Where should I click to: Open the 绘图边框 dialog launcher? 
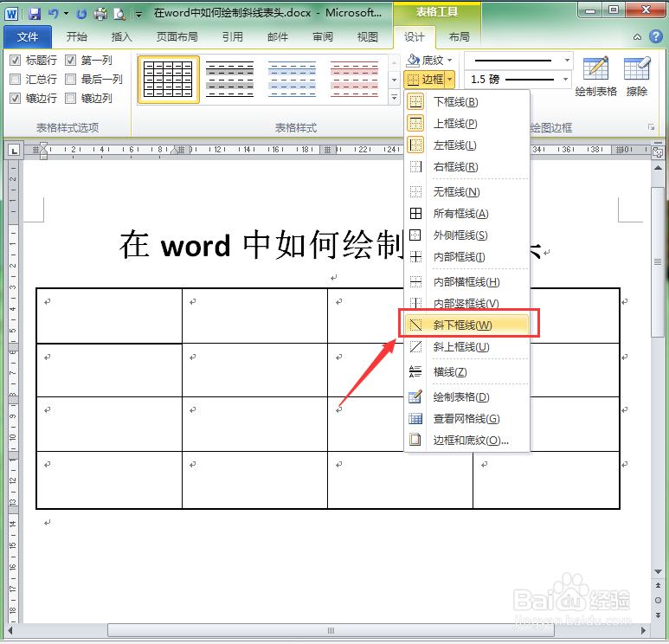(x=651, y=127)
